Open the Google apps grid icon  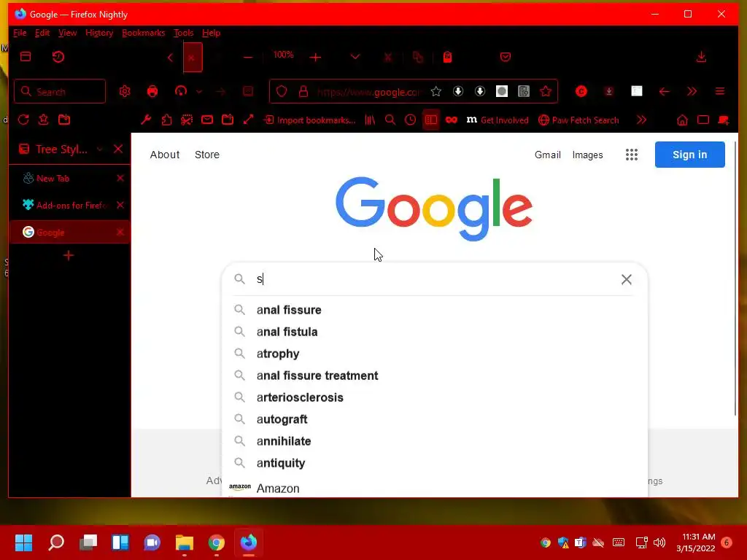click(632, 155)
